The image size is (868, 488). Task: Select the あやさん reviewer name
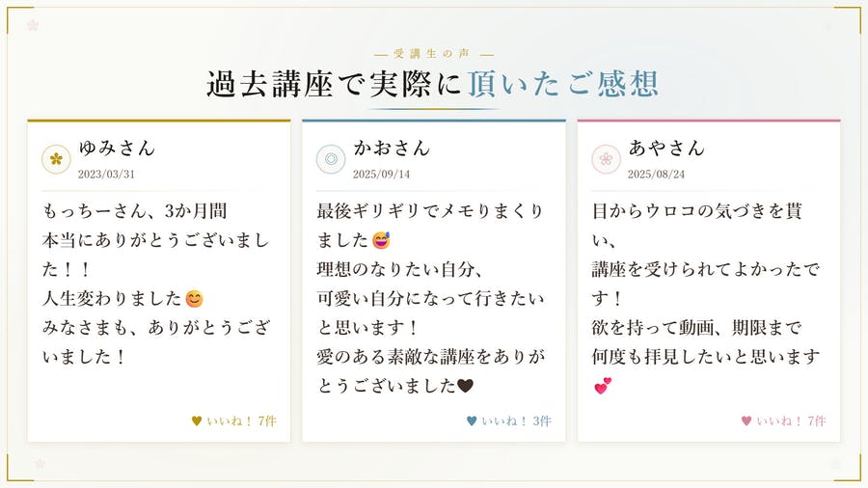click(666, 148)
